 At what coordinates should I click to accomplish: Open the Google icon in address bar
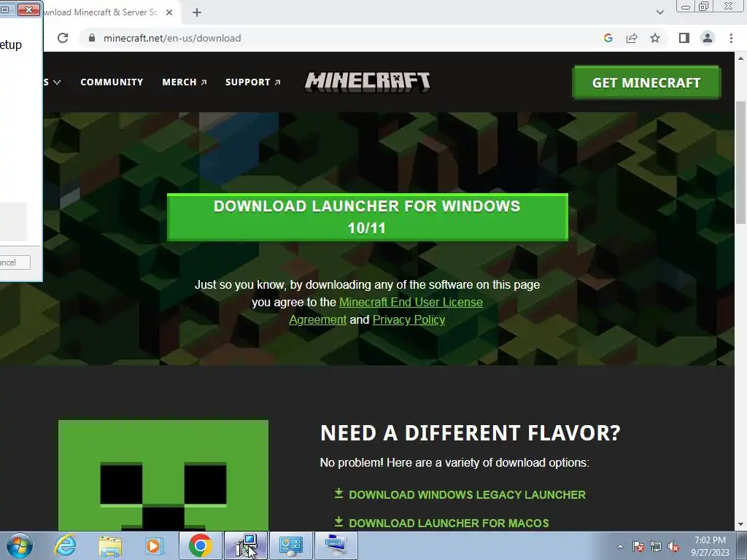pos(608,38)
